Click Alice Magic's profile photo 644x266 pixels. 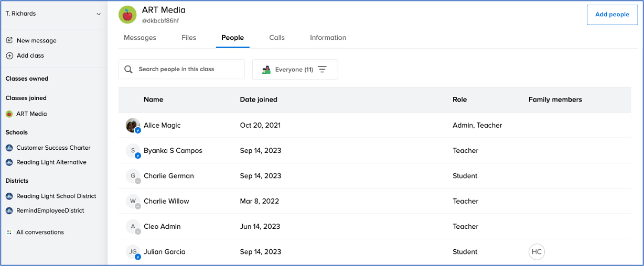pos(133,125)
